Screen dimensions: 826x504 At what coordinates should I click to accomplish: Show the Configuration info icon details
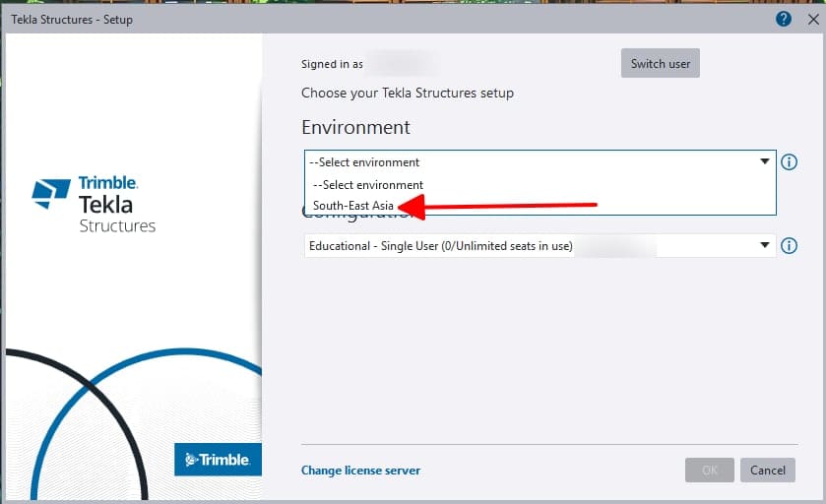[789, 245]
